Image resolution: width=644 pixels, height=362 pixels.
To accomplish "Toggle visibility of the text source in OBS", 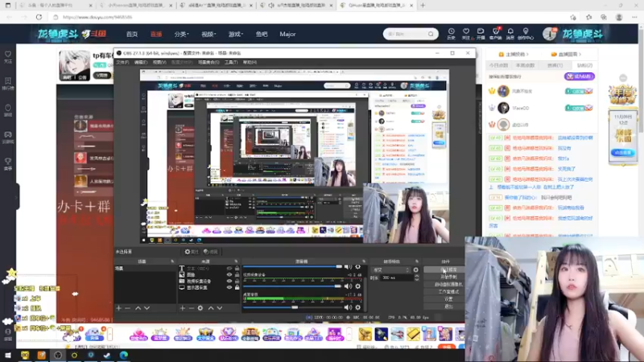I will (229, 269).
